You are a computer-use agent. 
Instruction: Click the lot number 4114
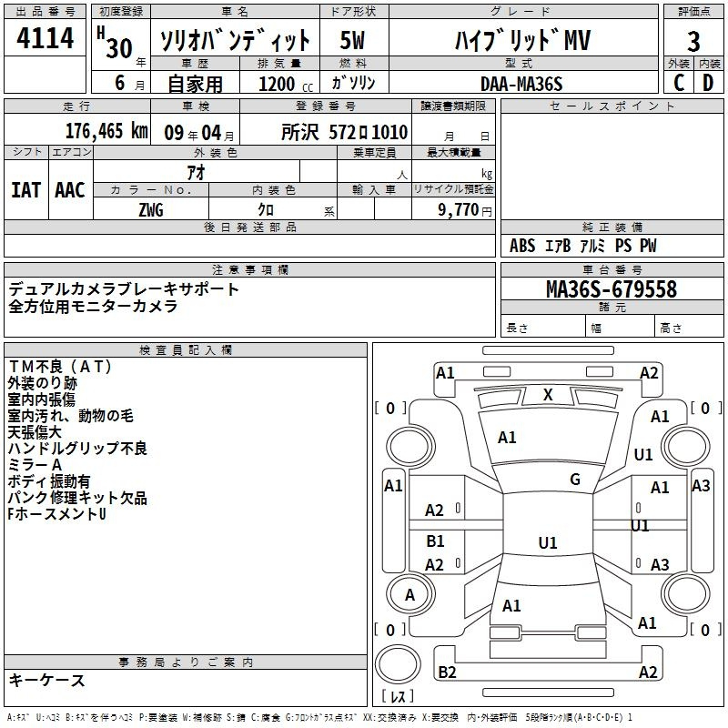[45, 39]
